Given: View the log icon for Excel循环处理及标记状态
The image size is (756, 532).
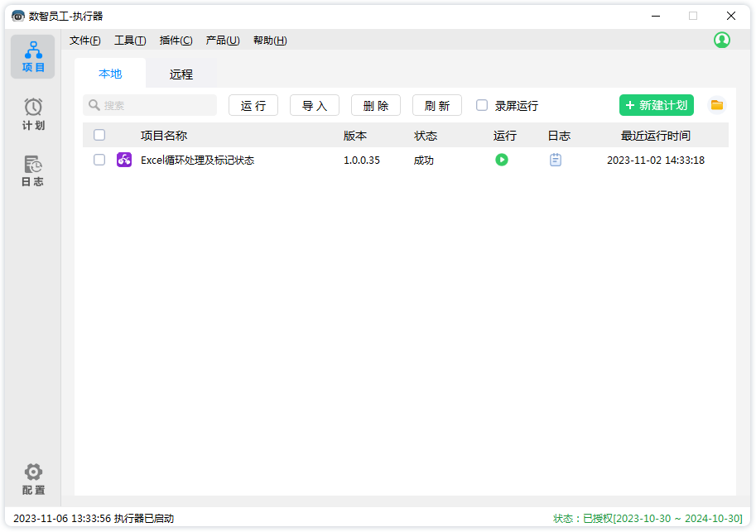Looking at the screenshot, I should tap(556, 160).
